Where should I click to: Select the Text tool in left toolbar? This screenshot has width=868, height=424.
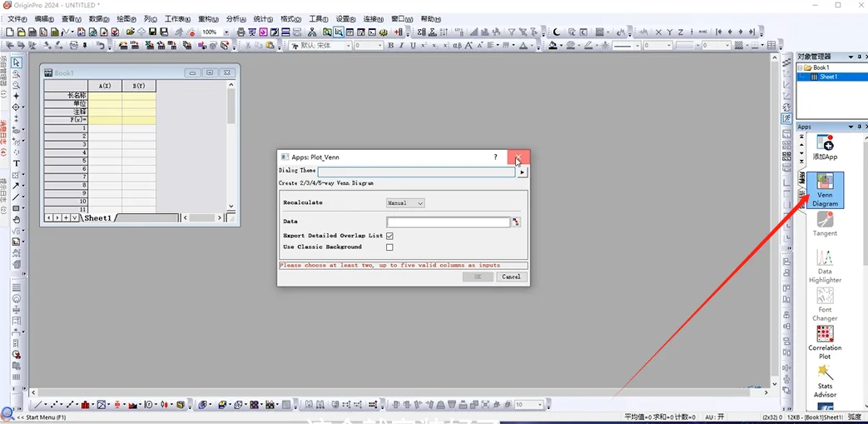tap(16, 163)
